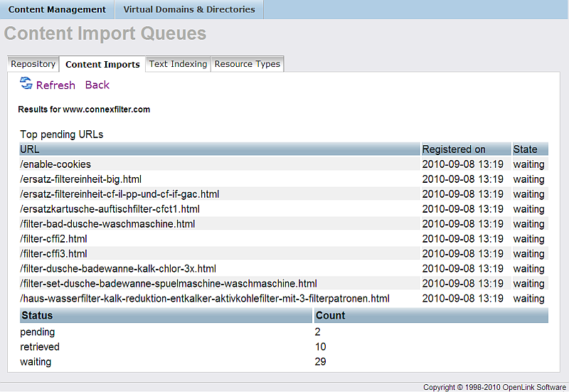Click /filter-bad-dusche-waschmaschine.html row
The height and width of the screenshot is (392, 569).
pos(107,224)
